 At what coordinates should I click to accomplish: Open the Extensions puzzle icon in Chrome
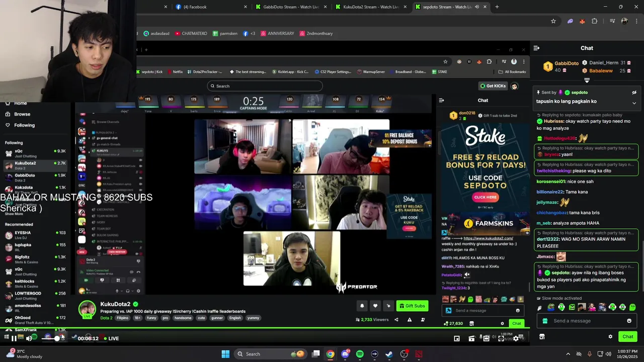(595, 21)
